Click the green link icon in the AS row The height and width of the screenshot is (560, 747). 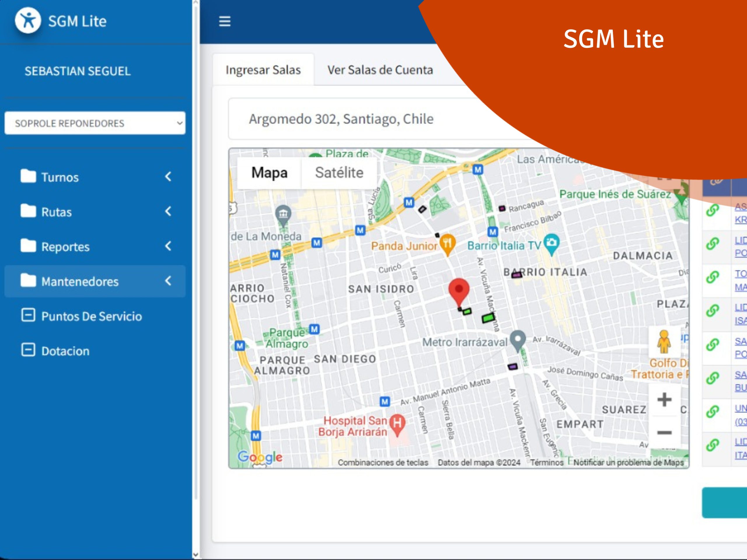[713, 210]
